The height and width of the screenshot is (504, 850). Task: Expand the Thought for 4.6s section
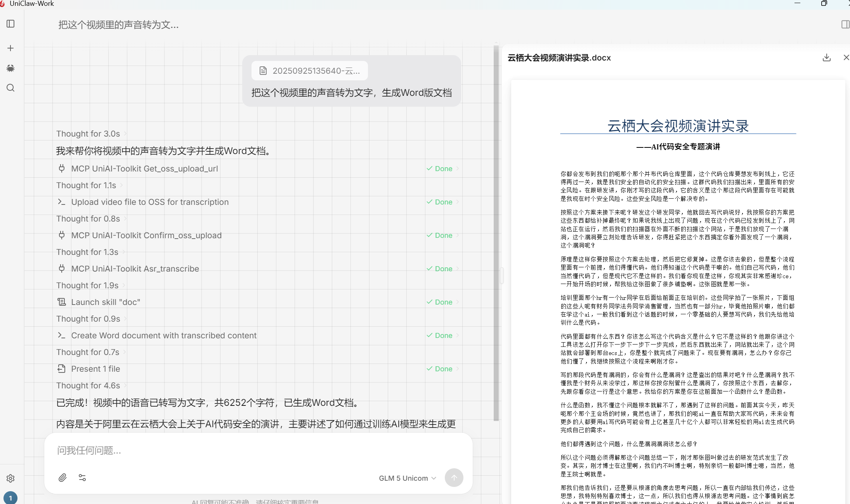[92, 386]
